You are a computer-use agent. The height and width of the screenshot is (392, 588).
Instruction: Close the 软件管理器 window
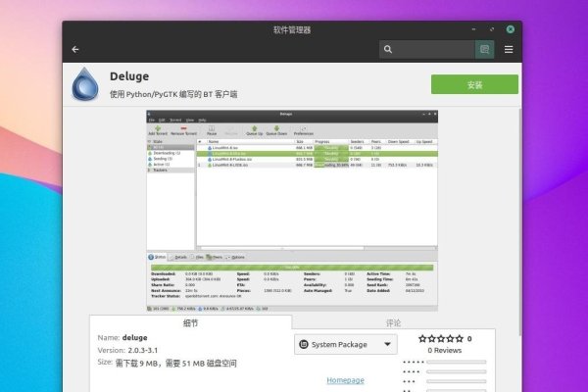(510, 29)
